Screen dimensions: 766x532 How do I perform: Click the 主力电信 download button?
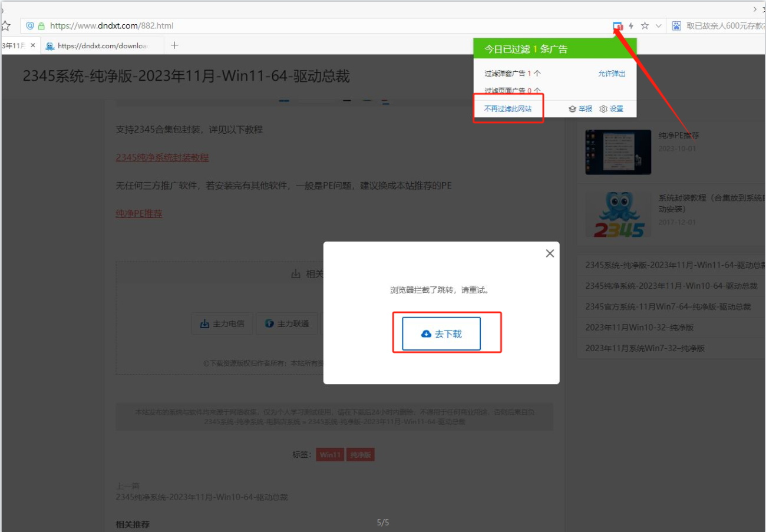point(222,323)
